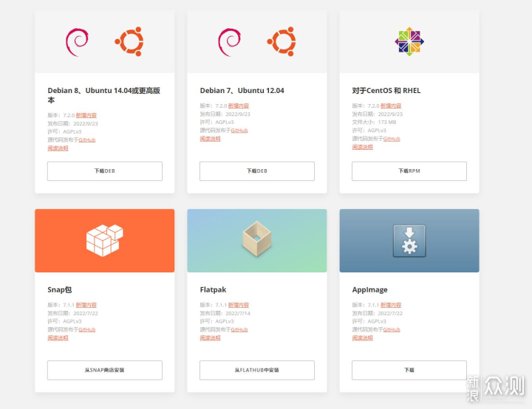
Task: Open 阅读说明 link in CentOS card
Action: tap(362, 147)
